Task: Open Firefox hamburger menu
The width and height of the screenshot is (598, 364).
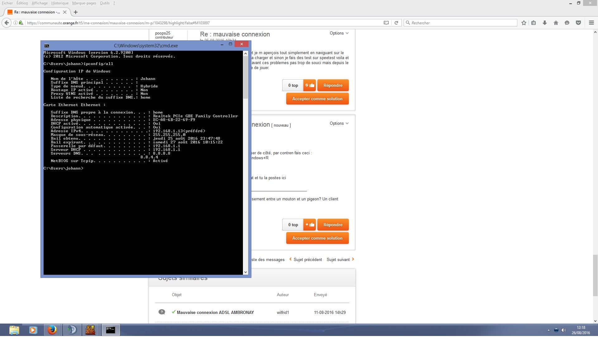Action: [x=591, y=23]
